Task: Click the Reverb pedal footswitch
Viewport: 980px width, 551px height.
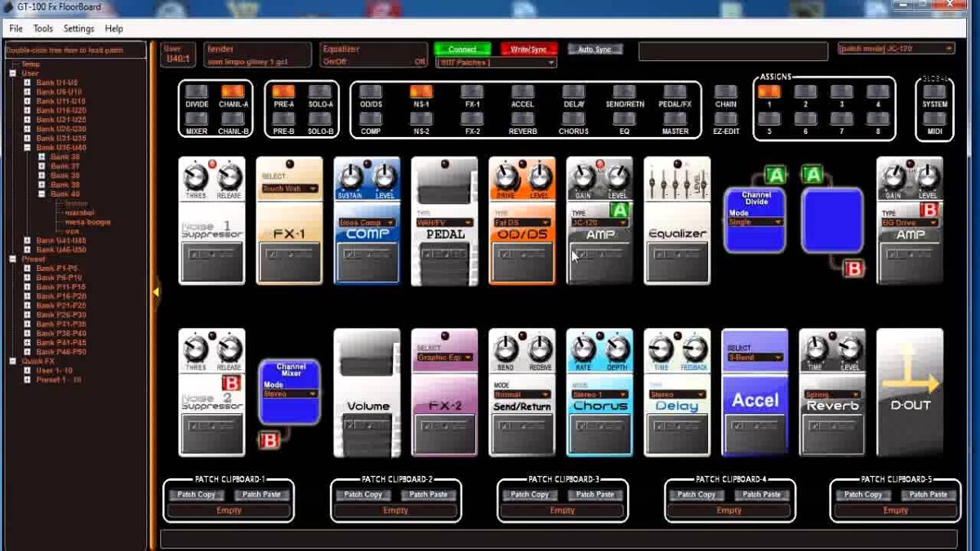Action: point(832,433)
